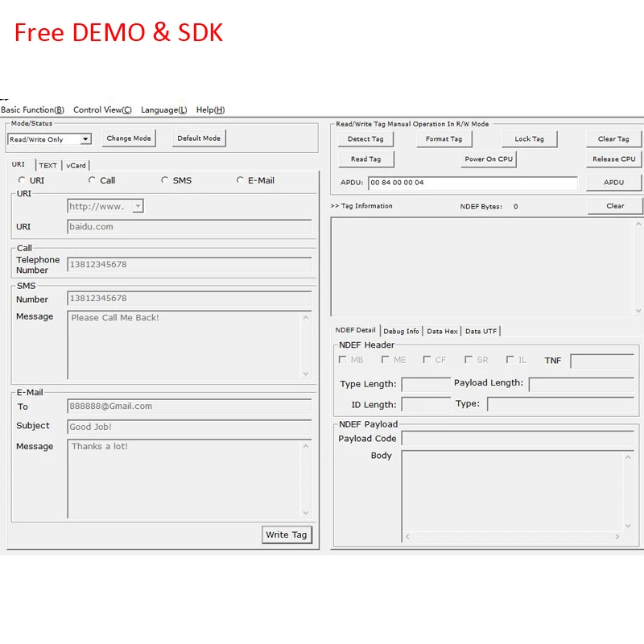Click Read Tag to read tag data
The height and width of the screenshot is (644, 644).
pyautogui.click(x=365, y=159)
